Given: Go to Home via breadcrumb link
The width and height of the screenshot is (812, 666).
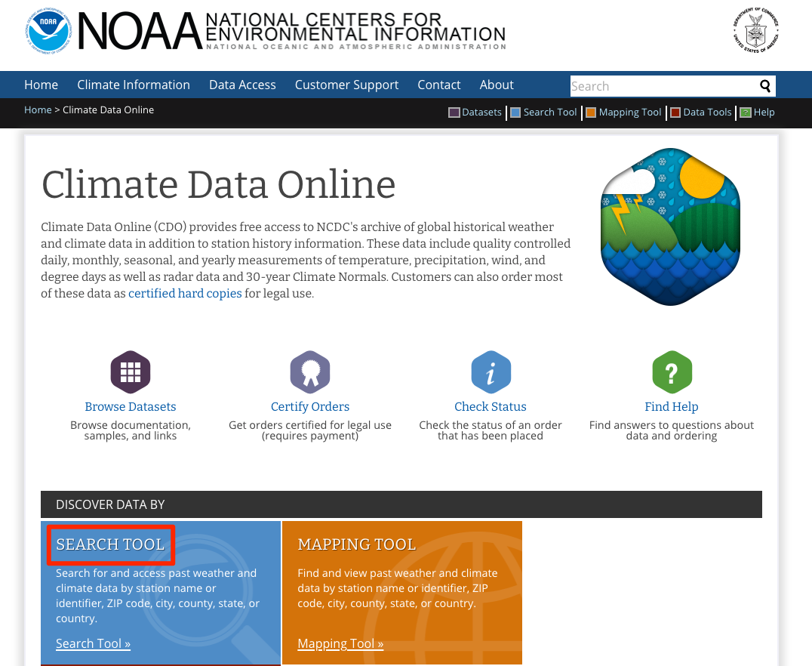Looking at the screenshot, I should (x=38, y=110).
